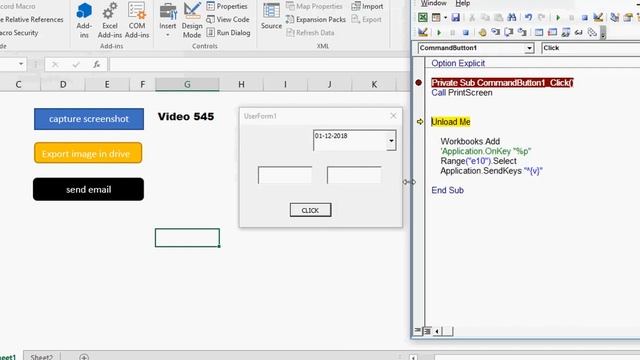Click the Step Out debug icon
Screen dimensions: 640x360
(522, 32)
